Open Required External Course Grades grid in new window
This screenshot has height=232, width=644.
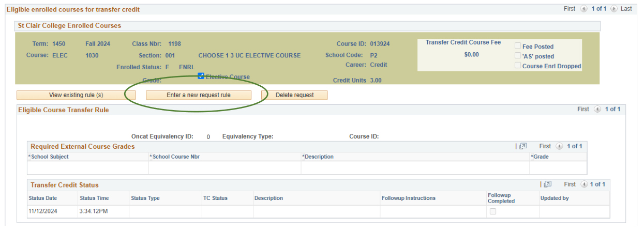pyautogui.click(x=523, y=146)
